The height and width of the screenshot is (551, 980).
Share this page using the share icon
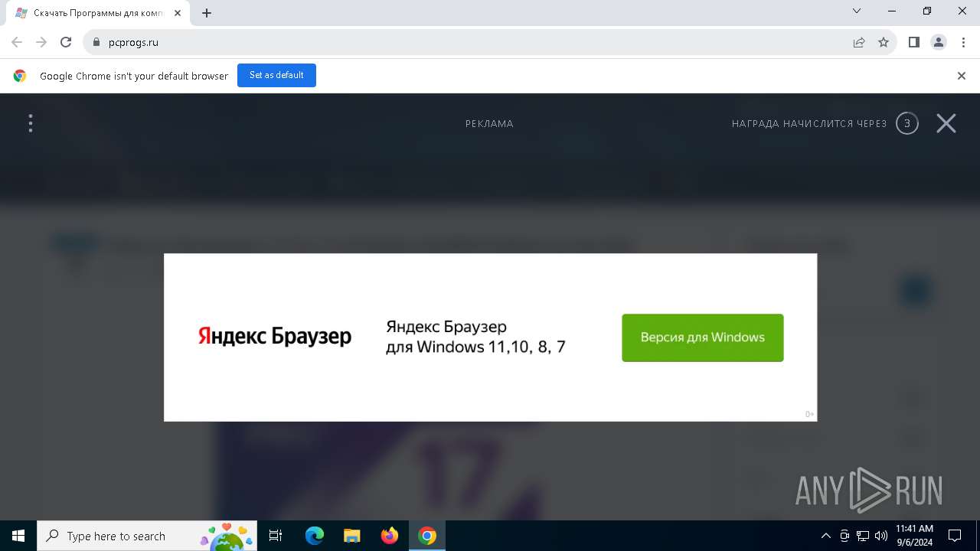pos(859,42)
